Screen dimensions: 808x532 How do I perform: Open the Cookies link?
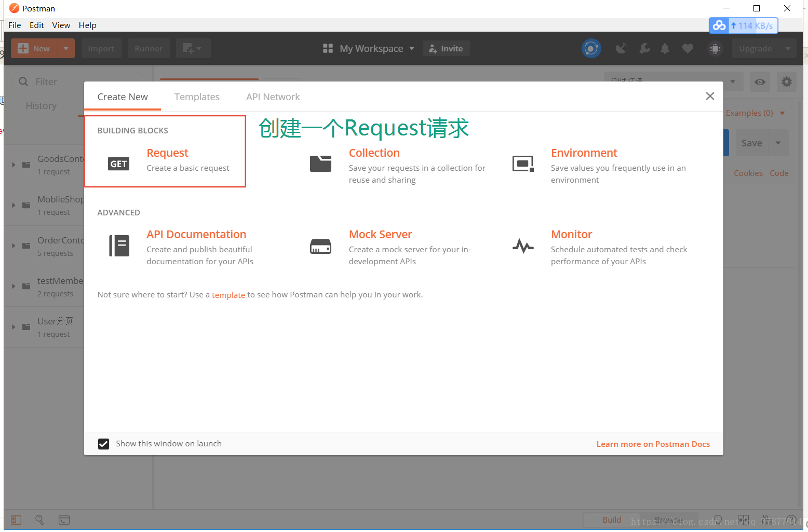point(748,173)
